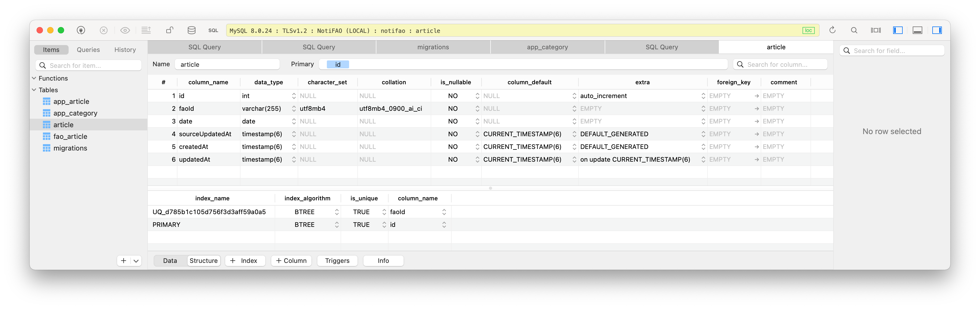Refresh with the reload arrow icon
This screenshot has height=309, width=980.
click(832, 30)
